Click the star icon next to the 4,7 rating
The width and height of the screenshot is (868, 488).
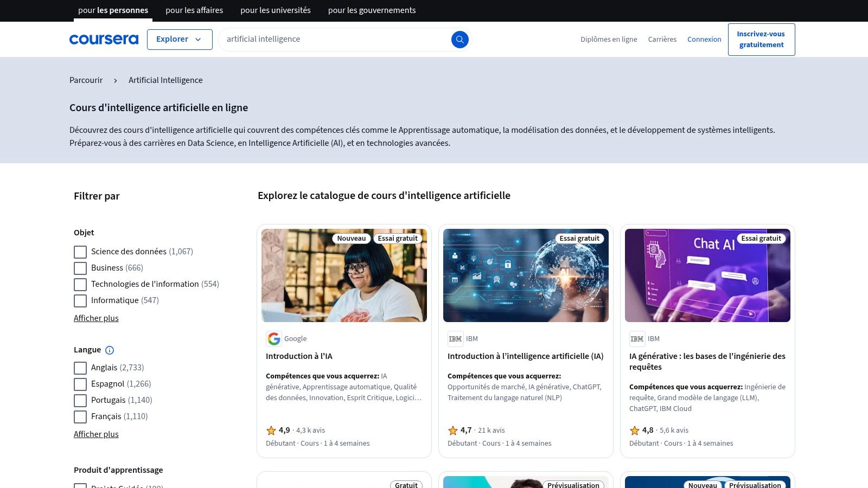[x=452, y=430]
